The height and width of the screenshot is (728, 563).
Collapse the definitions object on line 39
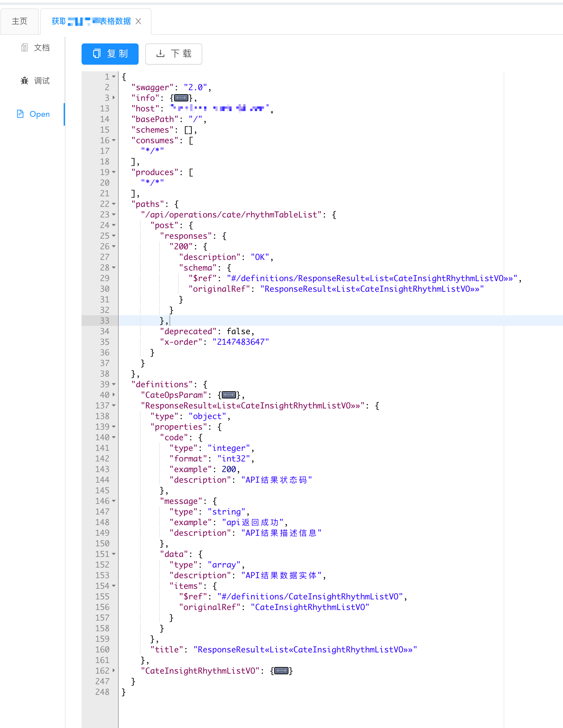coord(113,384)
